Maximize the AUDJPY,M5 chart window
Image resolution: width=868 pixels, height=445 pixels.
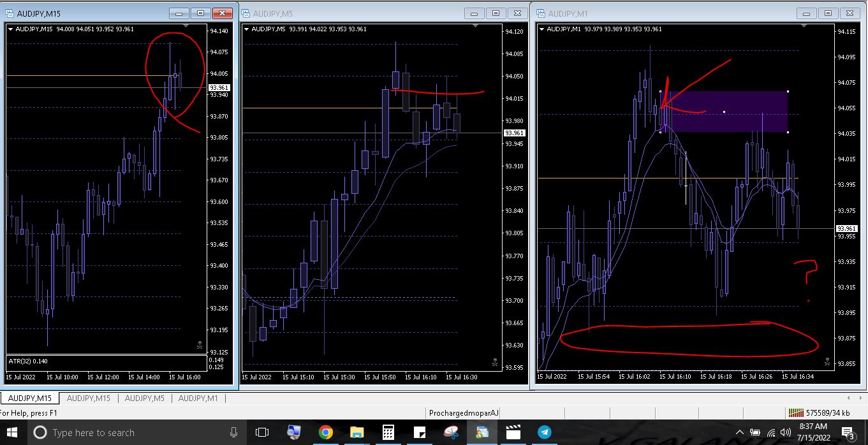pos(496,13)
